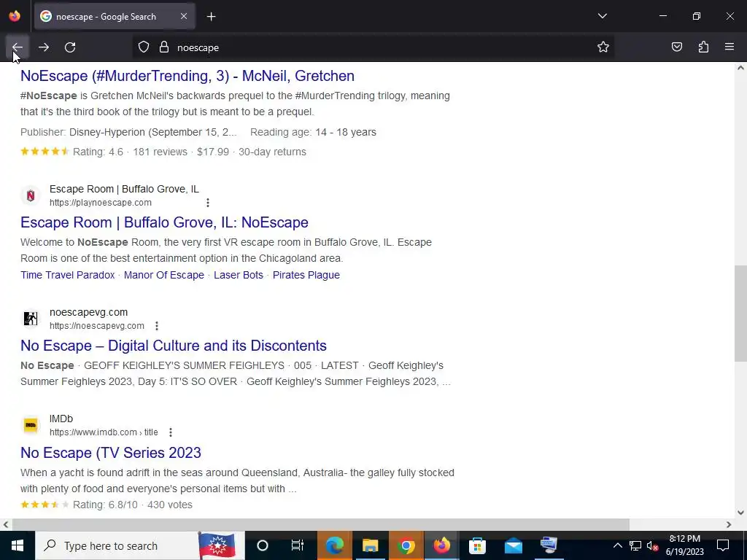The width and height of the screenshot is (747, 560).
Task: Click the https://www.imdb.com › title URL
Action: 104,432
